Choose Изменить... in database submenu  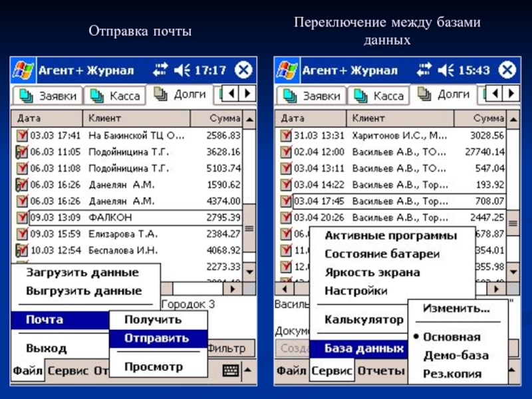(456, 309)
